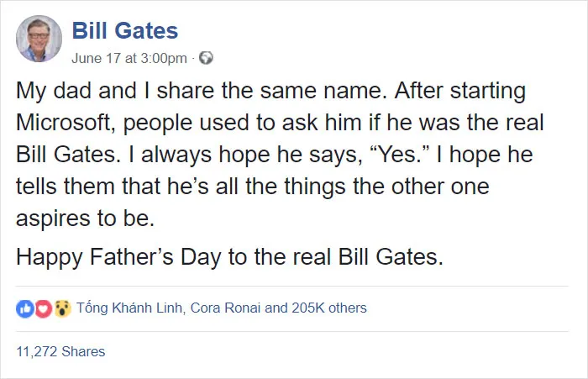This screenshot has width=588, height=379.
Task: Click "tells them that" in the post
Action: coord(88,186)
